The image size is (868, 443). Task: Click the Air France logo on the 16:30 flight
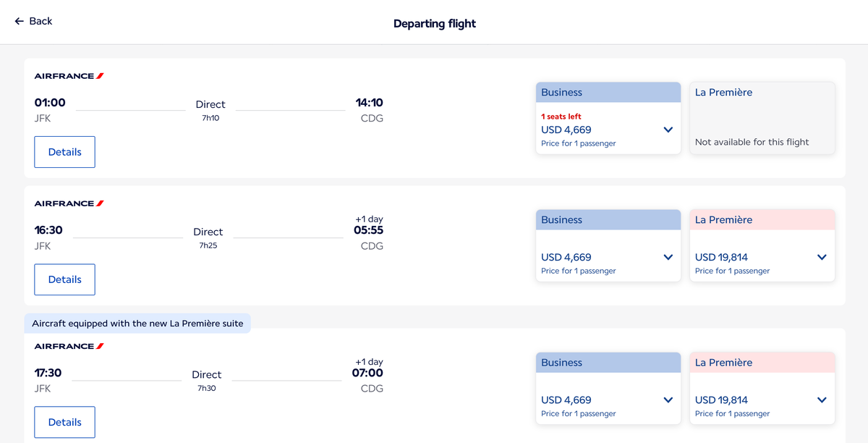point(68,203)
